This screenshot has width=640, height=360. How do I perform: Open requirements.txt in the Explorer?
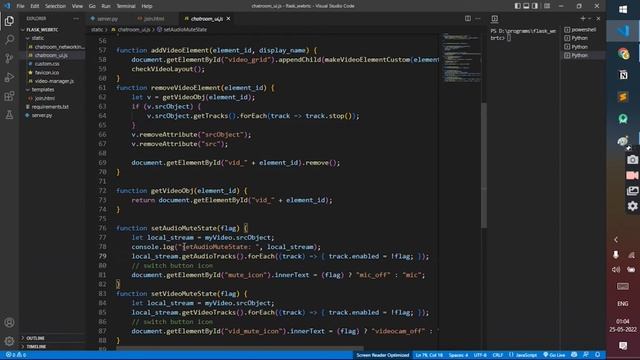pos(50,107)
